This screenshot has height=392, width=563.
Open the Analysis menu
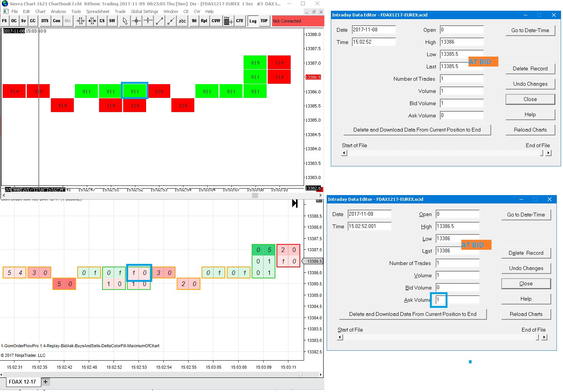tap(59, 11)
